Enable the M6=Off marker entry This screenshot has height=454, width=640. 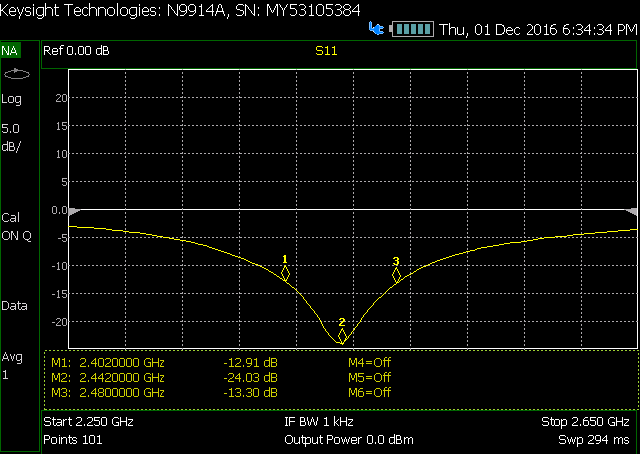pos(369,393)
